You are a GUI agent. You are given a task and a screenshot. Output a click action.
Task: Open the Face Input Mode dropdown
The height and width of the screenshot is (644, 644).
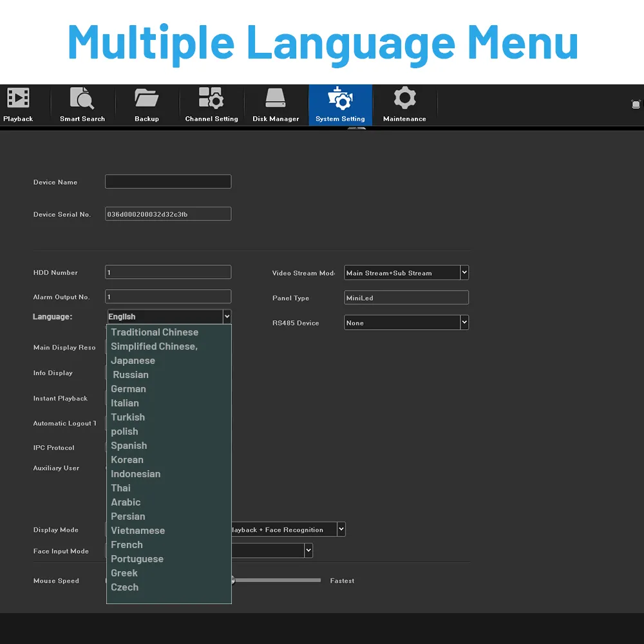(308, 551)
